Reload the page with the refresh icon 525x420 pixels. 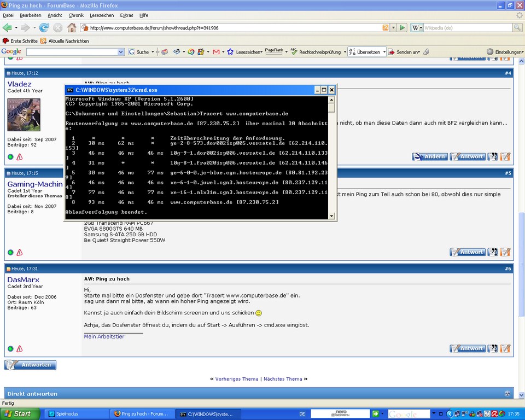tap(44, 28)
